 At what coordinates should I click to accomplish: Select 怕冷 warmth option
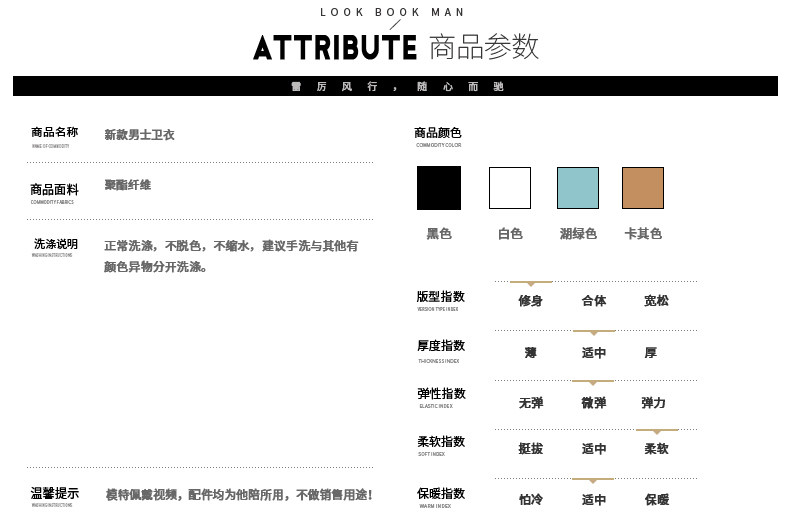point(530,500)
